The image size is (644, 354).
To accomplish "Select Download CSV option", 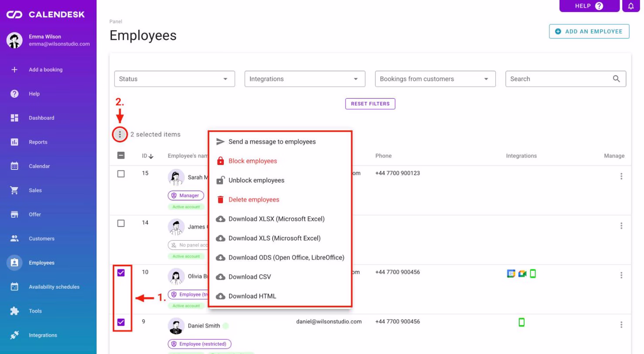I will 280,277.
